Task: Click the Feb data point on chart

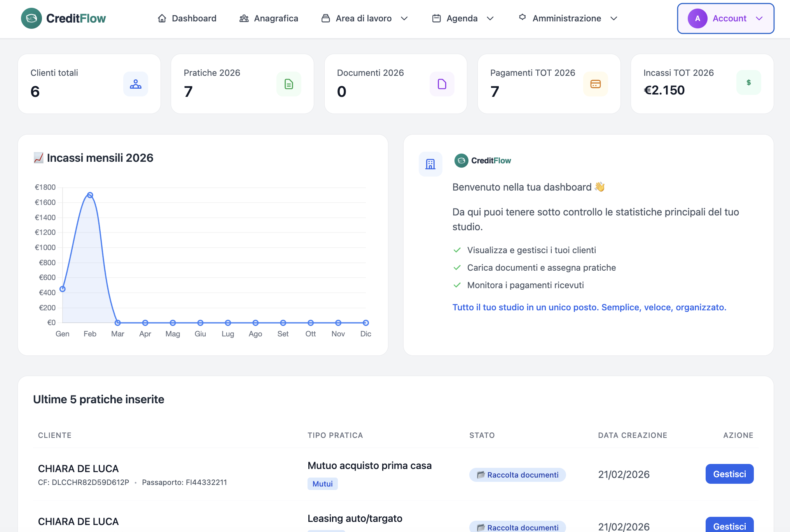Action: pos(90,195)
